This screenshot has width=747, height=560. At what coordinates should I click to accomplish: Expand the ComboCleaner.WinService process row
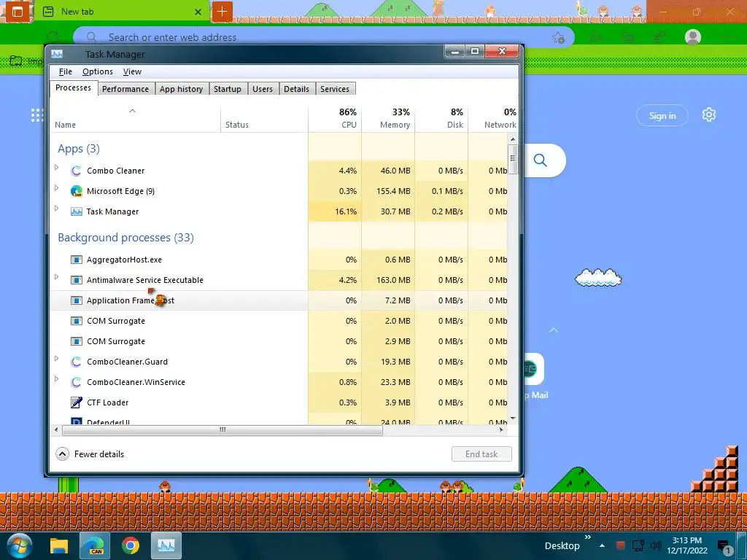pos(57,379)
